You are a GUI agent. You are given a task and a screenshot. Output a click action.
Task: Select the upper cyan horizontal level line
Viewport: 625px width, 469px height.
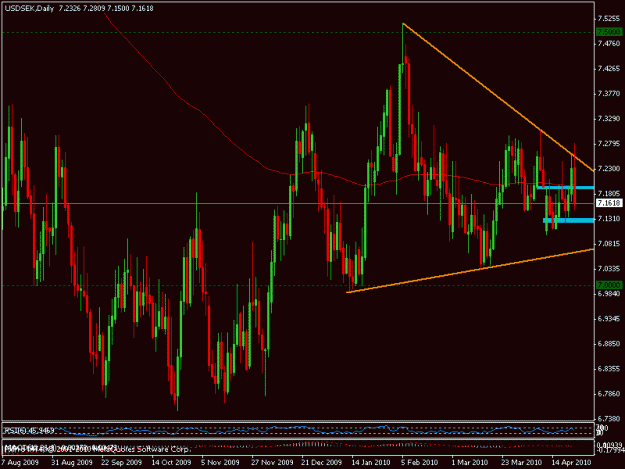point(566,187)
